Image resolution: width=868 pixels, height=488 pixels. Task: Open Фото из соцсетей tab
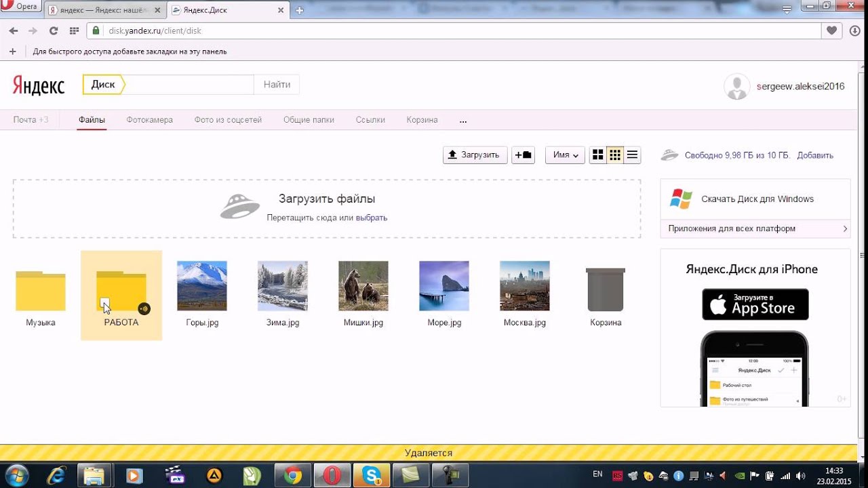pyautogui.click(x=228, y=120)
